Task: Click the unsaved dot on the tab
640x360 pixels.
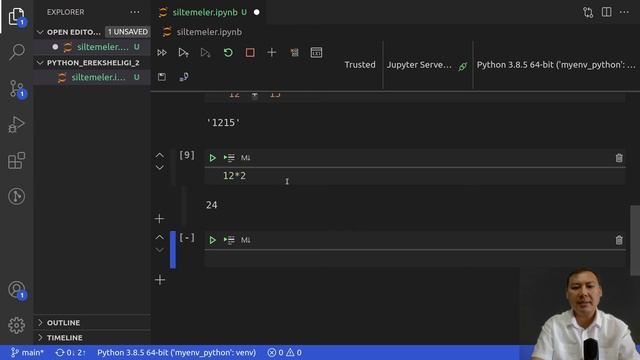Action: pyautogui.click(x=256, y=12)
